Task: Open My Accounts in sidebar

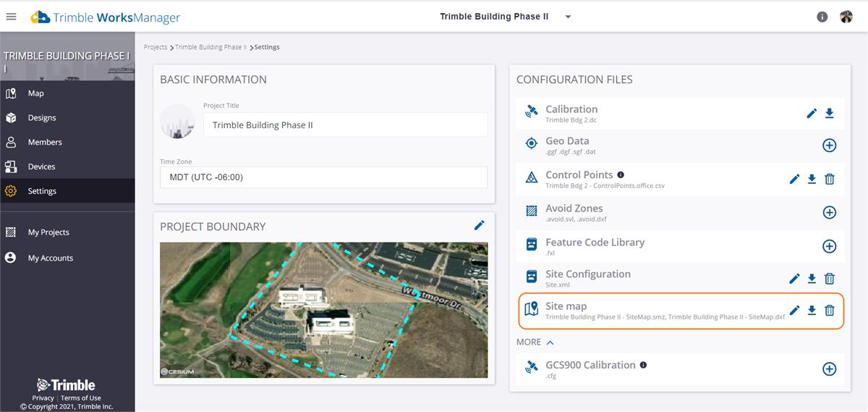Action: coord(67,258)
